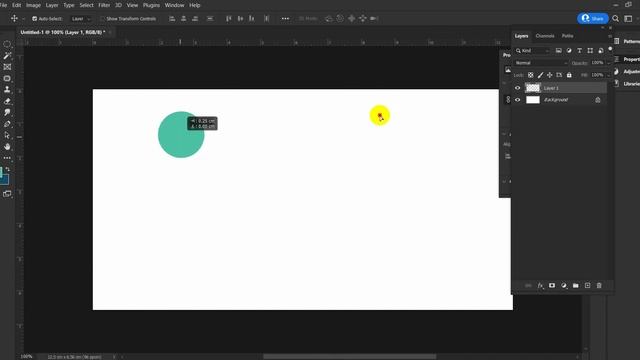The width and height of the screenshot is (640, 360).
Task: Open the Layers panel menu
Action: pos(610,36)
